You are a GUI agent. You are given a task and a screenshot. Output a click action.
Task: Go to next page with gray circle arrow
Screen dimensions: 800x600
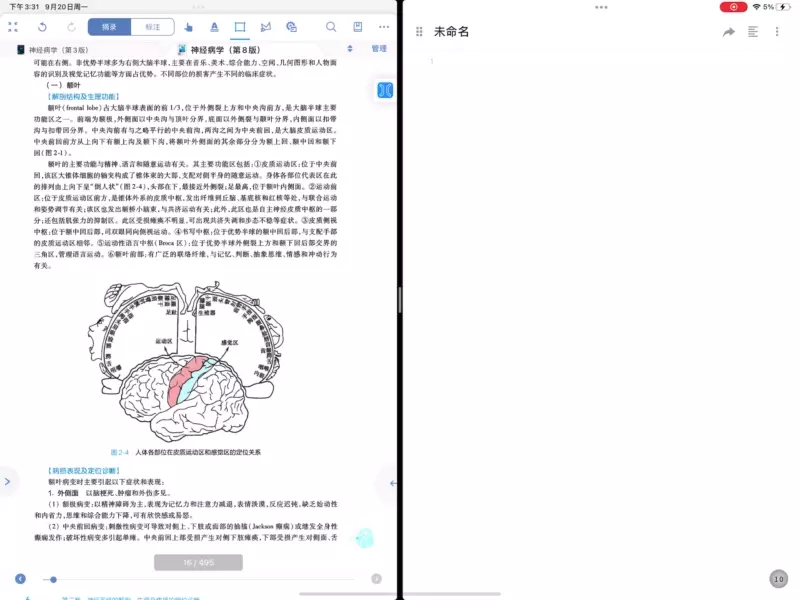point(377,579)
